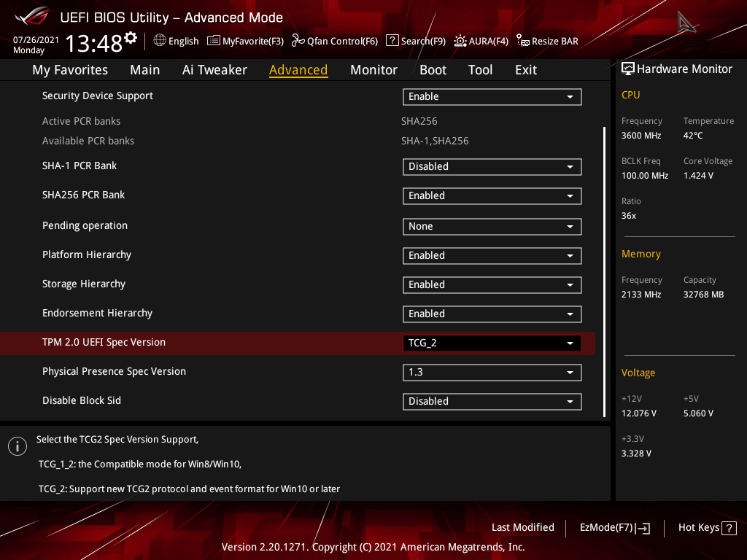
Task: Click memory frequency 2133 MHz value
Action: coord(641,295)
